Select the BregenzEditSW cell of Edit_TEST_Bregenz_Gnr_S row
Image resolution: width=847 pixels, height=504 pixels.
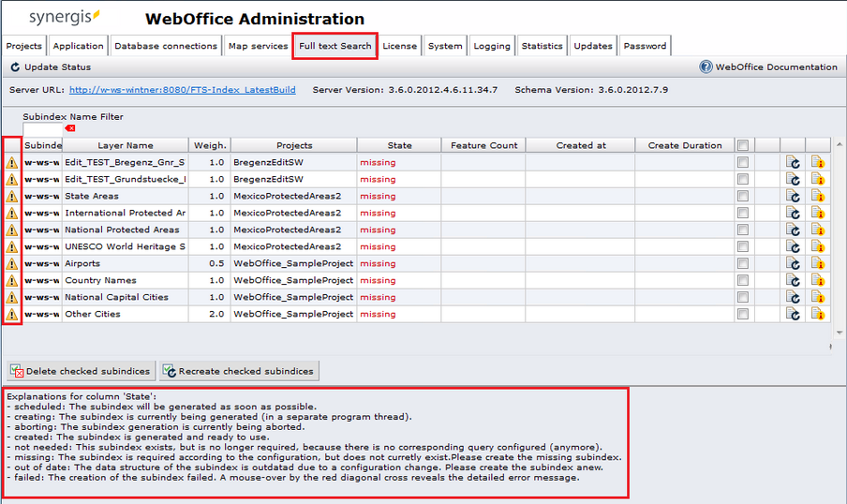click(x=294, y=162)
